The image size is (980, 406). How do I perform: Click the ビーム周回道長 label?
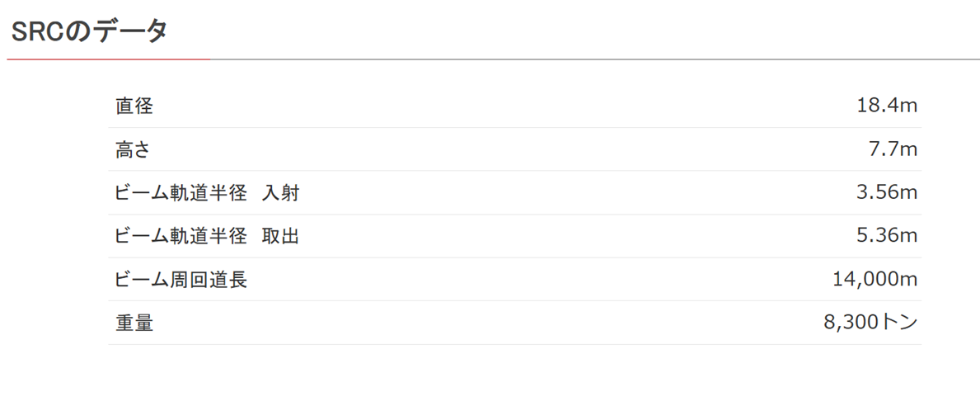point(181,280)
